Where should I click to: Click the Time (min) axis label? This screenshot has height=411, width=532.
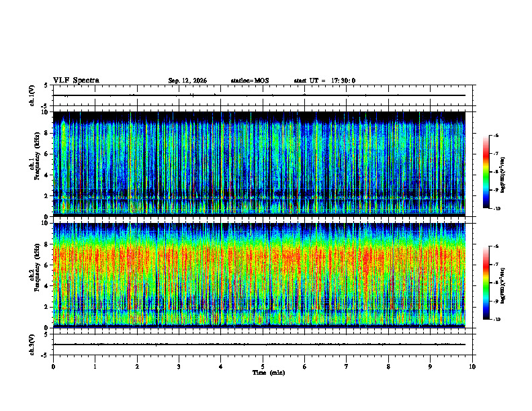269,373
